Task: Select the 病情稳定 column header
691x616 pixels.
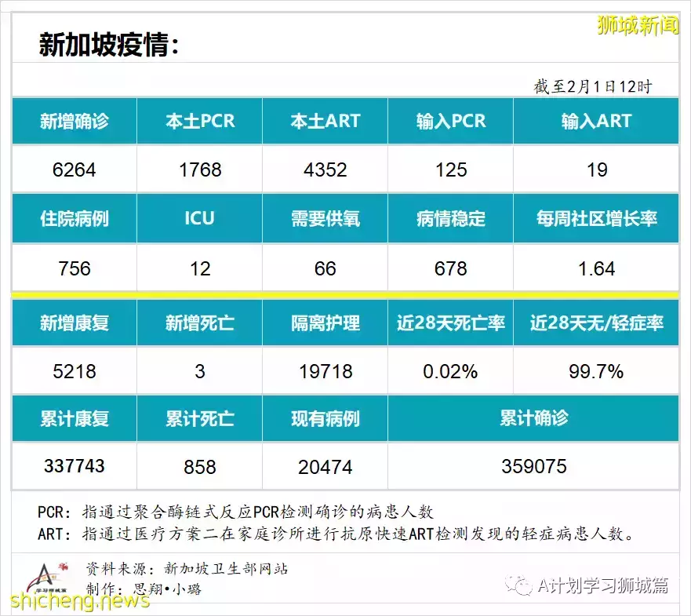Action: click(x=449, y=218)
